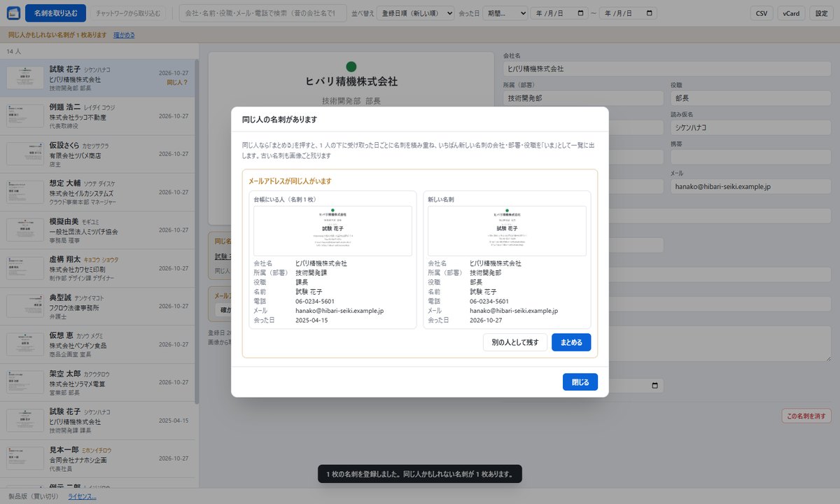This screenshot has height=504, width=840.
Task: Click the 同じ人？ badge on 試験 花子 row
Action: [x=178, y=83]
